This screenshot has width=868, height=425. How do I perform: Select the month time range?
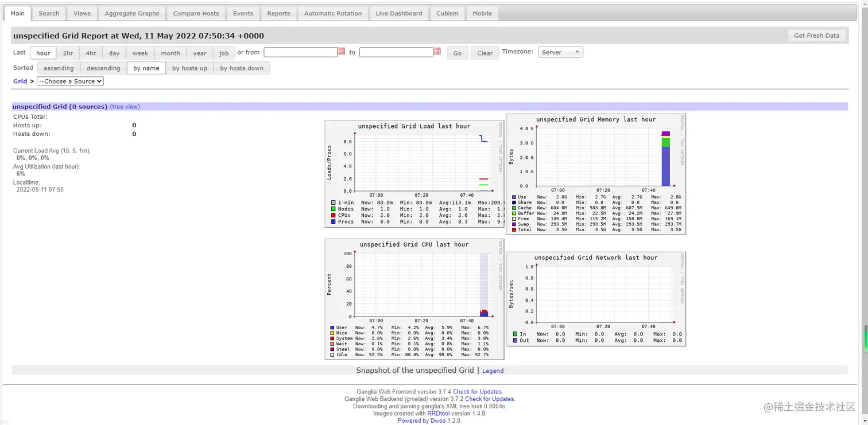(x=170, y=53)
